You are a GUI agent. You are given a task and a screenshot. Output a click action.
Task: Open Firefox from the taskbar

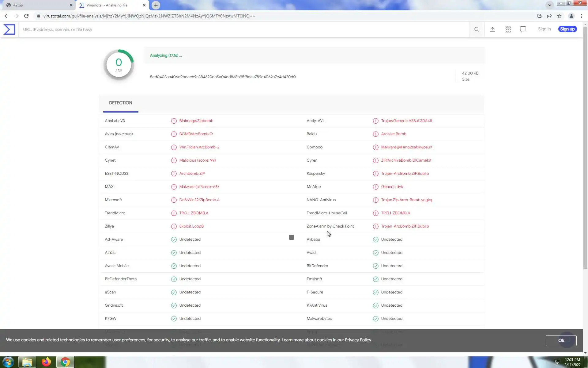pyautogui.click(x=46, y=362)
